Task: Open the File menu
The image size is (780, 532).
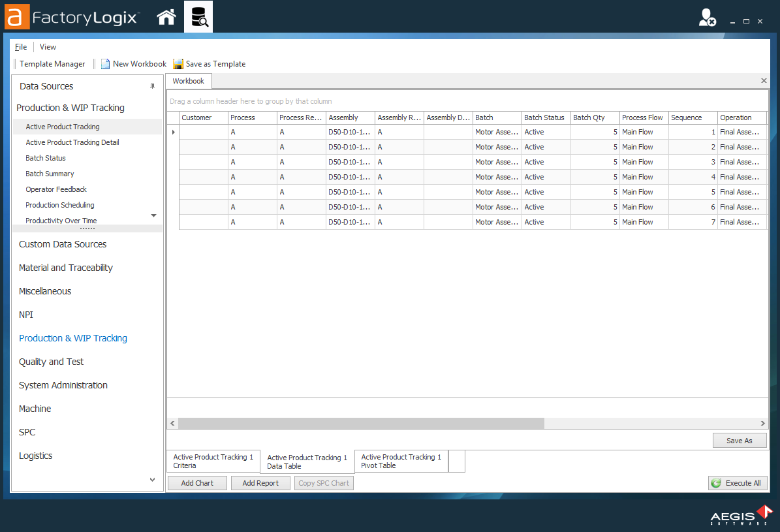Action: (20, 46)
